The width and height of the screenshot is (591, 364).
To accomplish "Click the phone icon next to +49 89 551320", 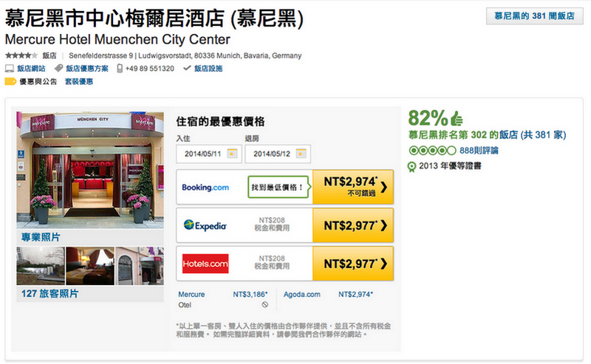I will coord(120,68).
